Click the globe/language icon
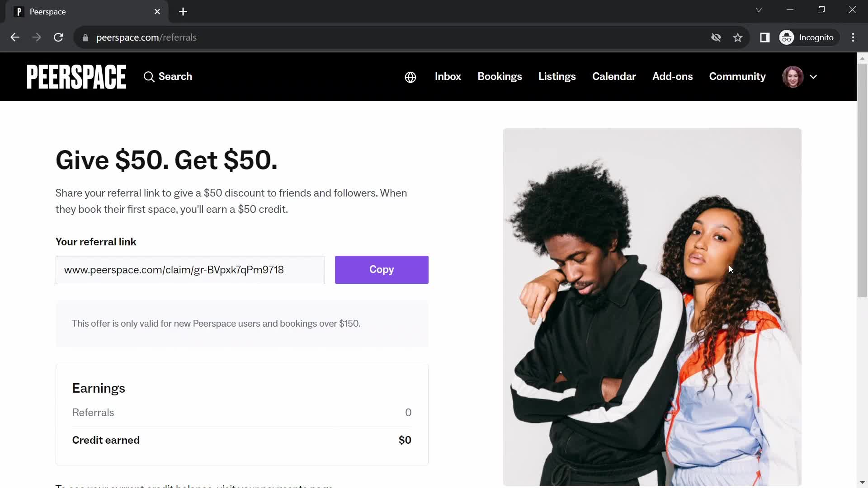 [410, 76]
